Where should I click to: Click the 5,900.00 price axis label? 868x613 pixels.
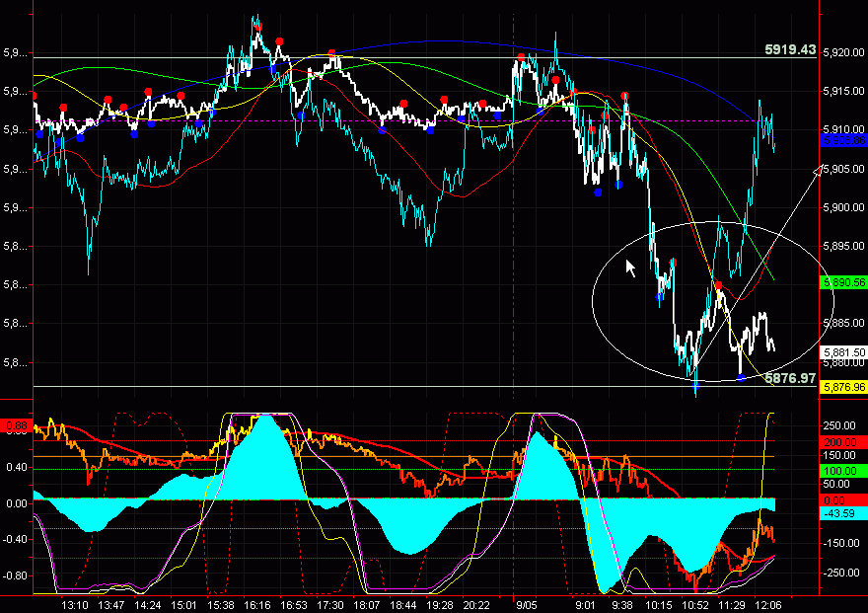[x=843, y=207]
